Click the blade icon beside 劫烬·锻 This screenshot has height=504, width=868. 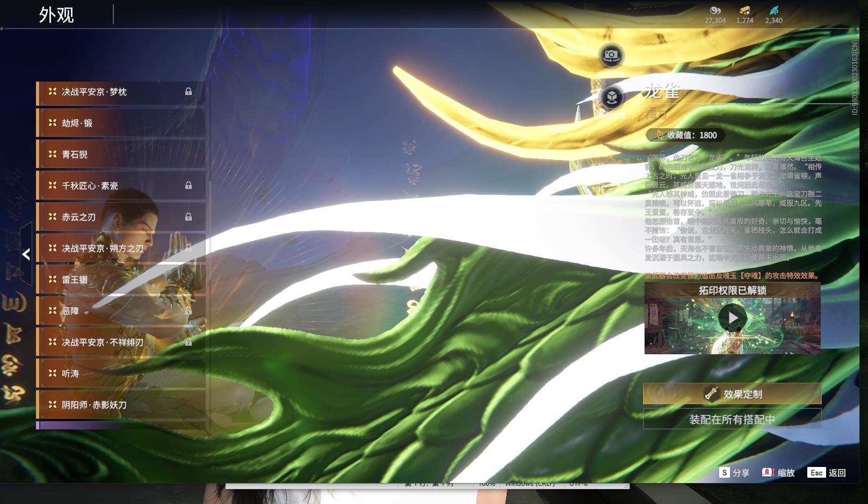pyautogui.click(x=52, y=123)
